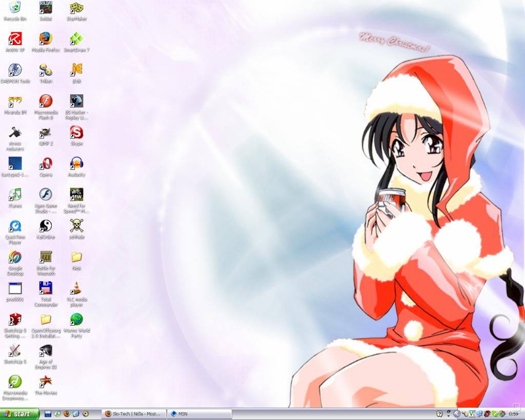This screenshot has width=525, height=420.
Task: Switch to the MSN taskbar window
Action: point(199,414)
